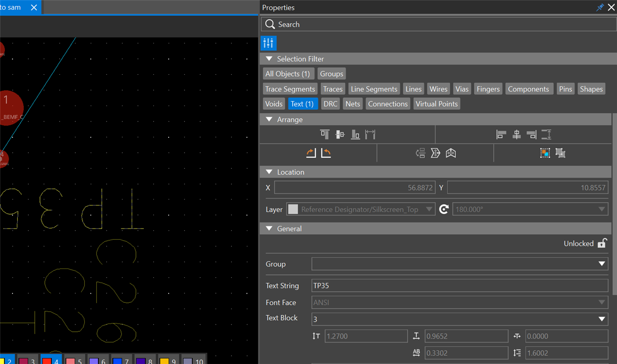
Task: Click the Y location field 10.8557
Action: (x=528, y=188)
